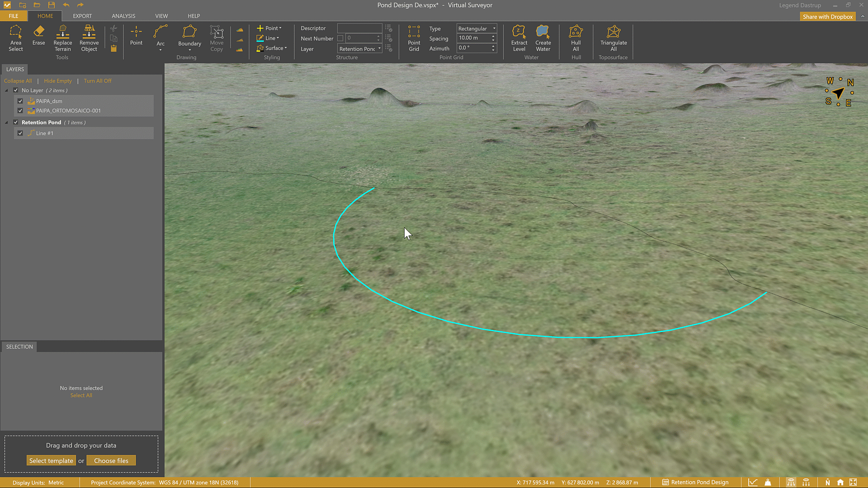Viewport: 868px width, 488px height.
Task: Click the Turn All Off link
Action: tap(97, 81)
